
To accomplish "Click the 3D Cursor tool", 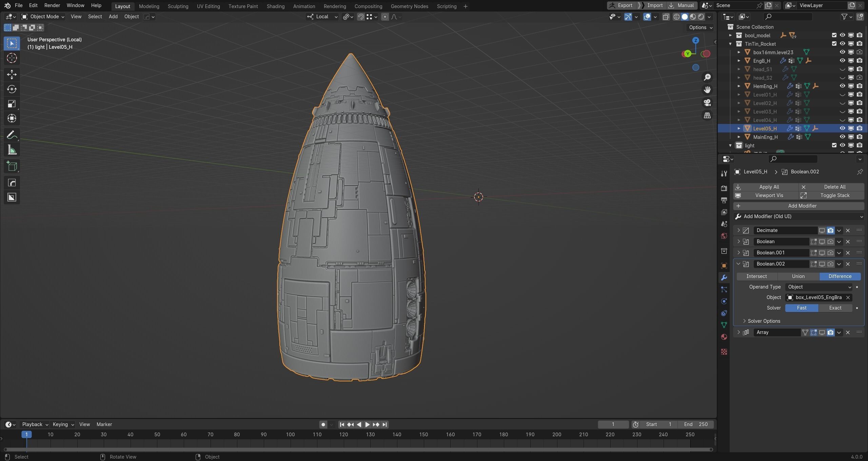I will (x=12, y=58).
